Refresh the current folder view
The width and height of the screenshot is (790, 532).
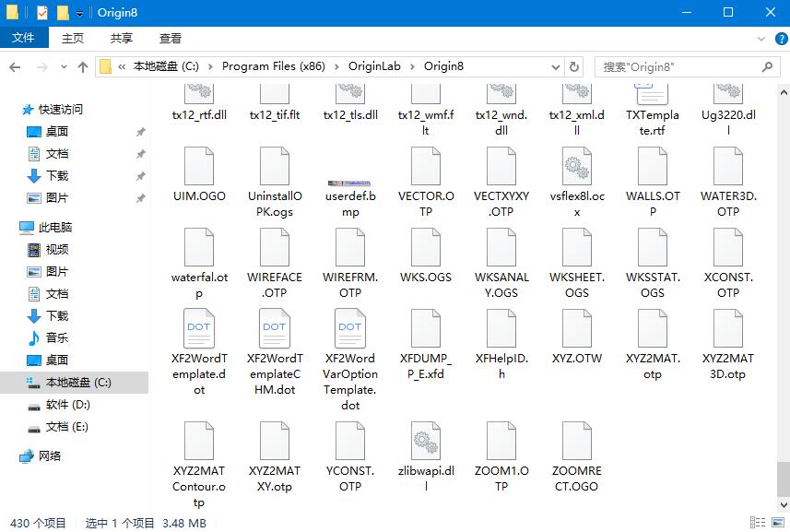click(x=574, y=66)
